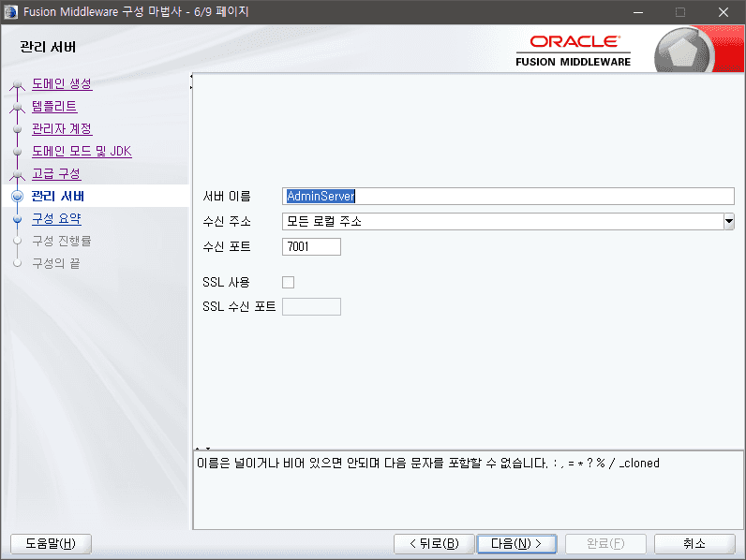Click the split pane collapse arrows above message area
Screen dimensions: 746x560
pyautogui.click(x=202, y=449)
